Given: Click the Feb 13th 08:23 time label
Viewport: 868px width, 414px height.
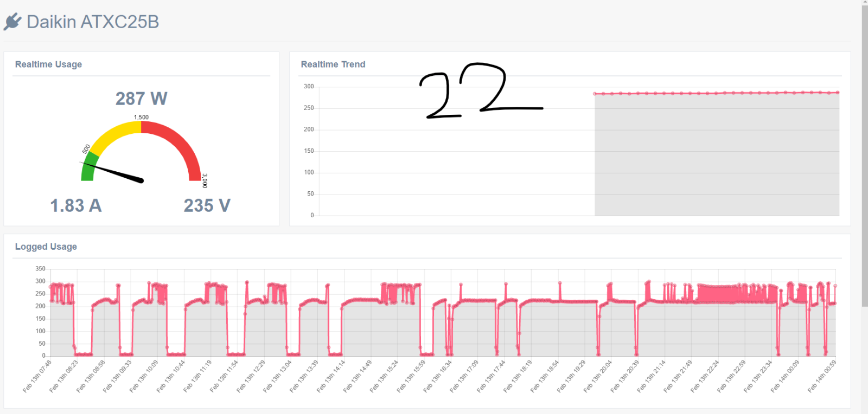Looking at the screenshot, I should pos(63,376).
